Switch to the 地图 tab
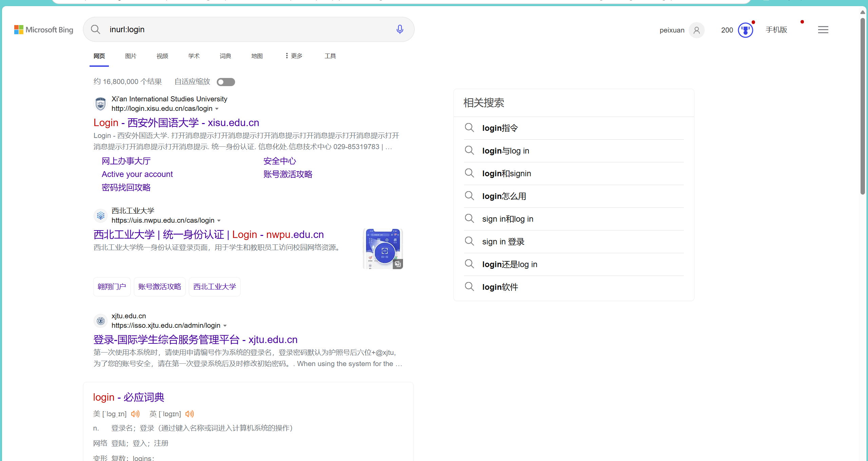This screenshot has height=461, width=868. pos(257,56)
